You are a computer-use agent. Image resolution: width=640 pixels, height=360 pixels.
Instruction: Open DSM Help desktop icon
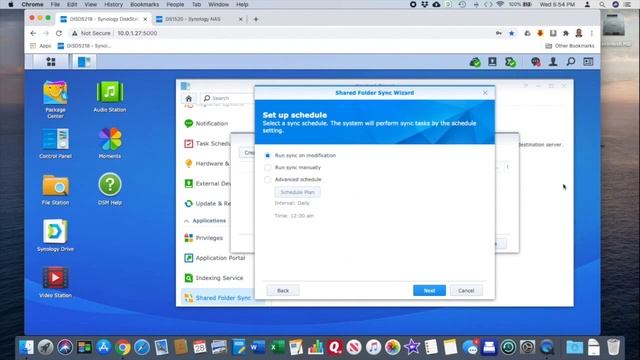(x=110, y=189)
